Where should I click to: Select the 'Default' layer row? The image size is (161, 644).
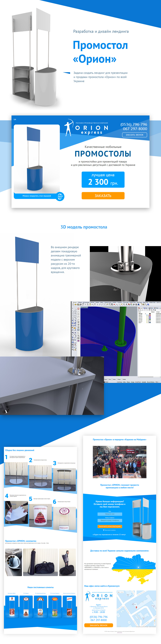149,314
